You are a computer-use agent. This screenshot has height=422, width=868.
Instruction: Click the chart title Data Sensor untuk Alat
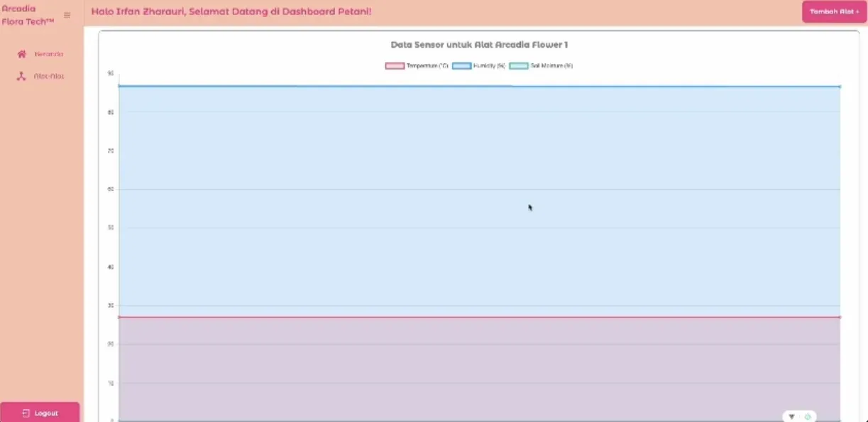479,45
